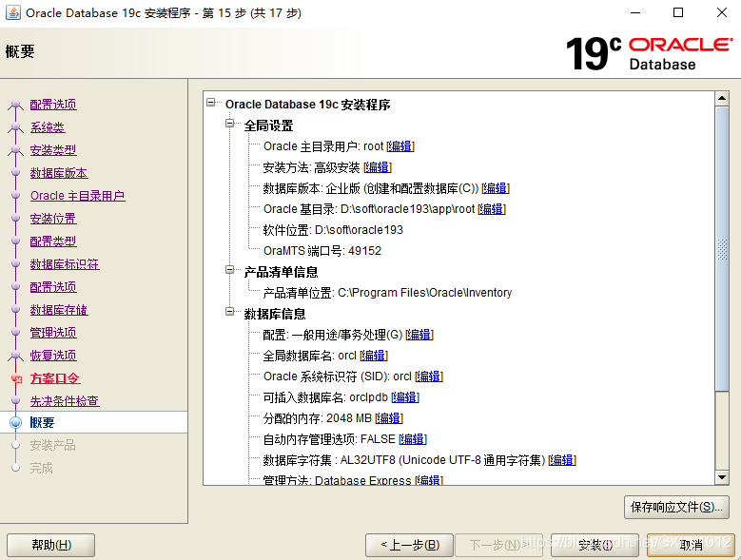Edit the 安装方法 高级安装 setting
Image resolution: width=741 pixels, height=560 pixels.
pyautogui.click(x=378, y=167)
